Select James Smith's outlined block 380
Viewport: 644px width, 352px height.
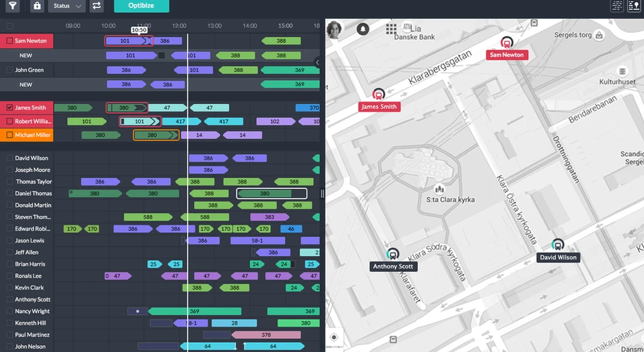click(127, 108)
